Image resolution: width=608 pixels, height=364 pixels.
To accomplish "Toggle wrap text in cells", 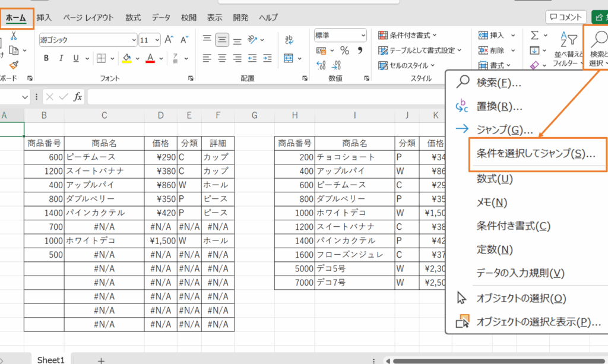I will [289, 40].
